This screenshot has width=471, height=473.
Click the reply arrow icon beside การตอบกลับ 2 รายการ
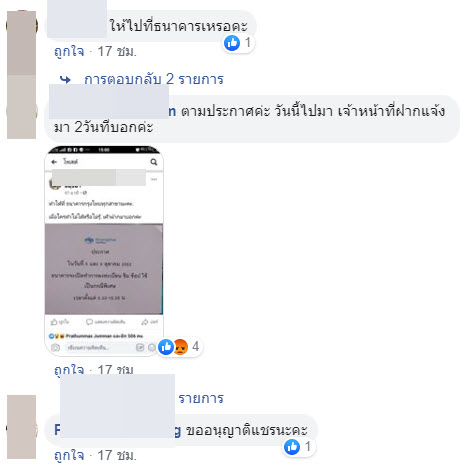coord(65,79)
